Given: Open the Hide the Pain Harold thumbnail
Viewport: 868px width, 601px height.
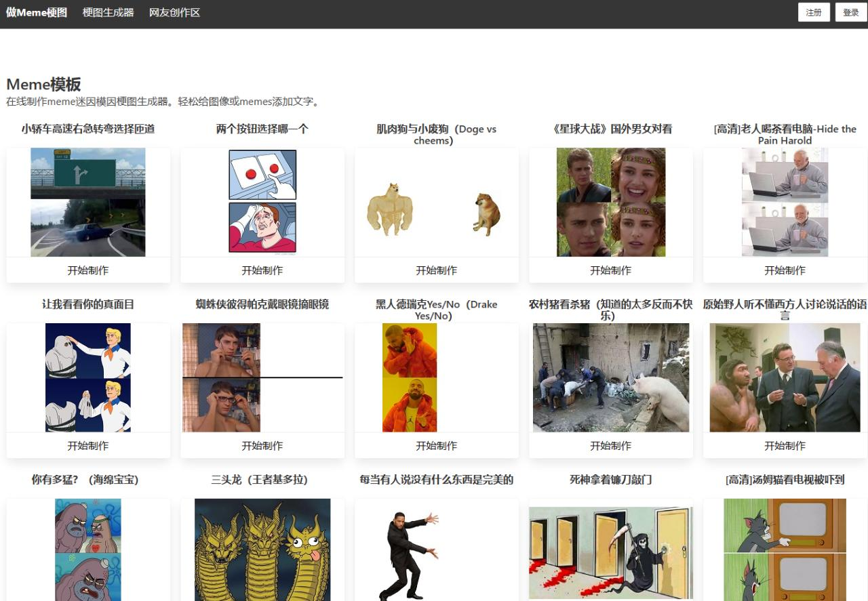Looking at the screenshot, I should click(x=785, y=202).
